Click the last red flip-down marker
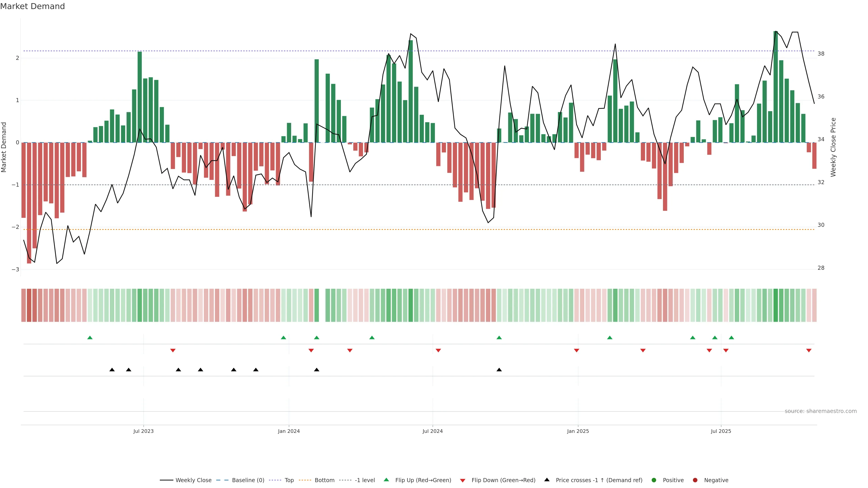 pyautogui.click(x=809, y=351)
